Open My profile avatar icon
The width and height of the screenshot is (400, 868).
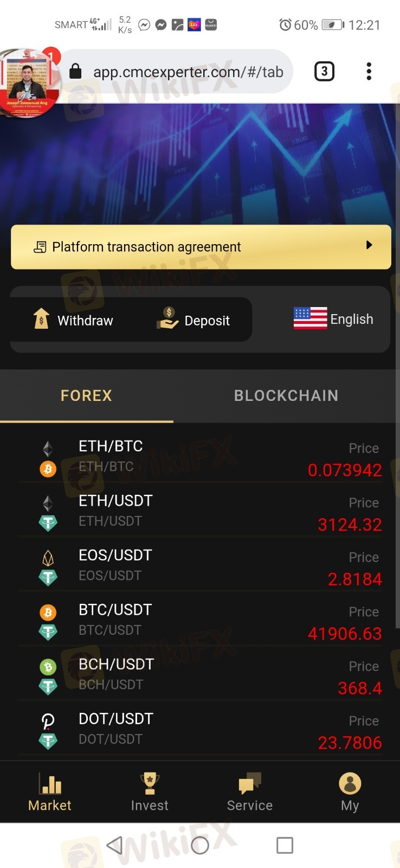pyautogui.click(x=350, y=783)
